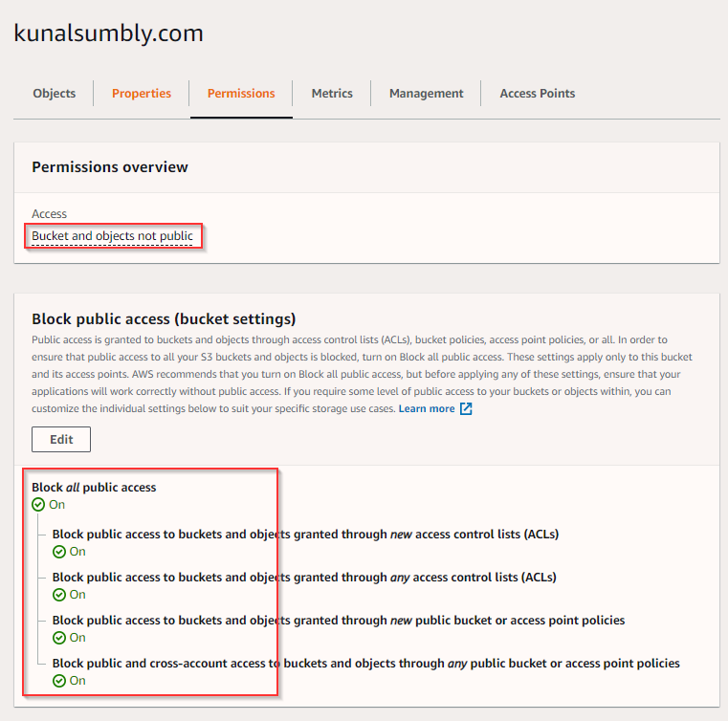Image resolution: width=728 pixels, height=721 pixels.
Task: Click the Block public access (bucket settings) heading
Action: 164,319
